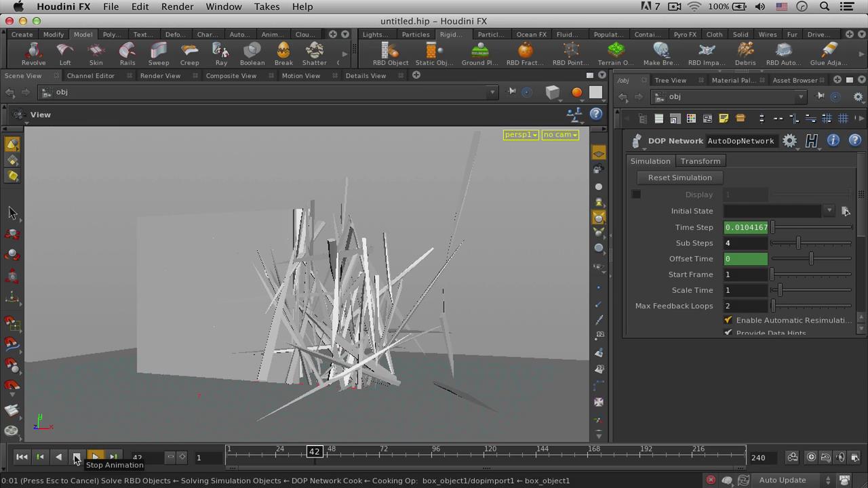
Task: Choose the arrow select tool in viewport
Action: (12, 213)
